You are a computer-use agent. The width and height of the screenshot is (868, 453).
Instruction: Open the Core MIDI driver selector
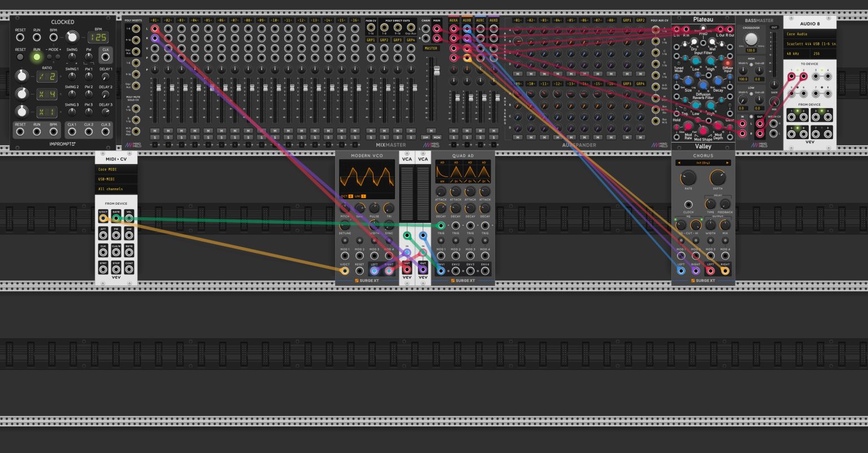[x=116, y=169]
